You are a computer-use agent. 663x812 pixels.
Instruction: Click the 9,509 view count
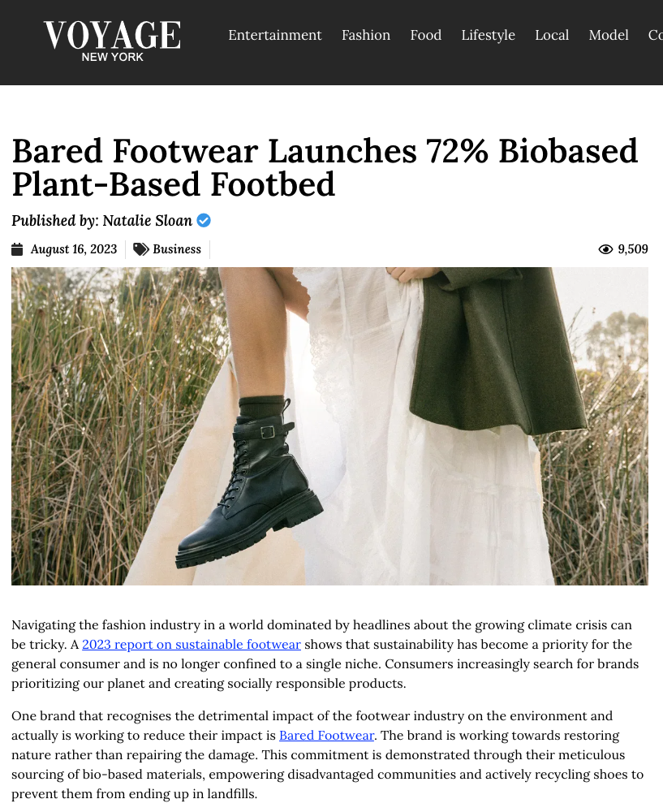click(x=633, y=249)
